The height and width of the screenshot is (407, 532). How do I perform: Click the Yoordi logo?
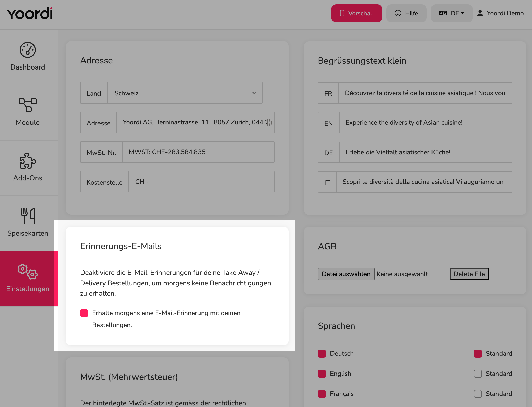click(x=30, y=13)
